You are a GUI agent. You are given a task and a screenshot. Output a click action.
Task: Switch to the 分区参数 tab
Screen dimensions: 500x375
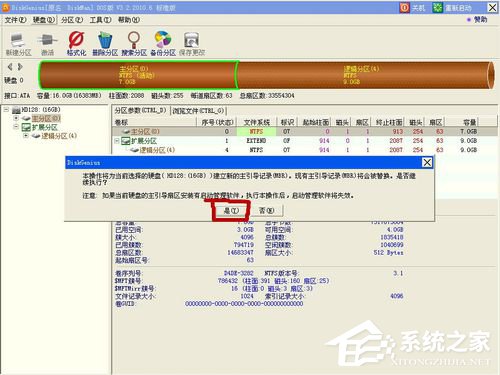tap(140, 110)
